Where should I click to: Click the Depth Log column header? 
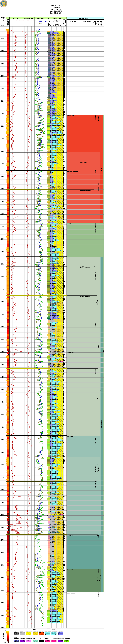click(3, 19)
